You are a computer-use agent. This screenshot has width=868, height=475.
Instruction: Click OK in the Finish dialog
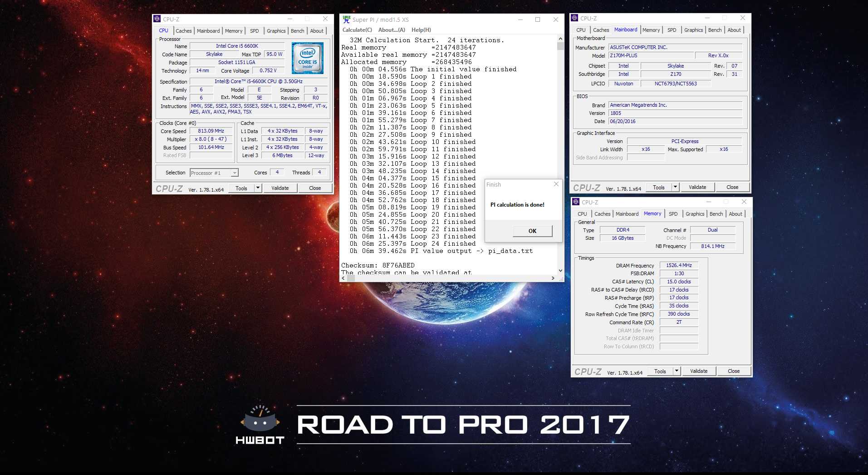pos(532,231)
